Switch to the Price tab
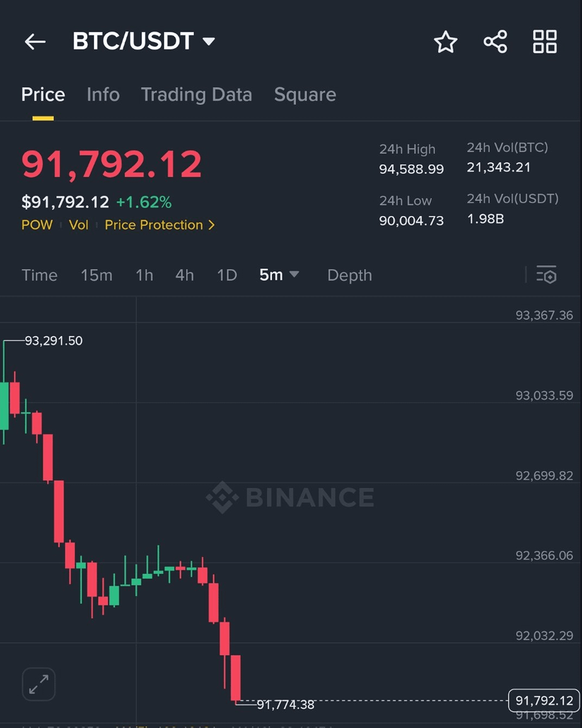Screen dimensions: 582x728 (x=43, y=95)
